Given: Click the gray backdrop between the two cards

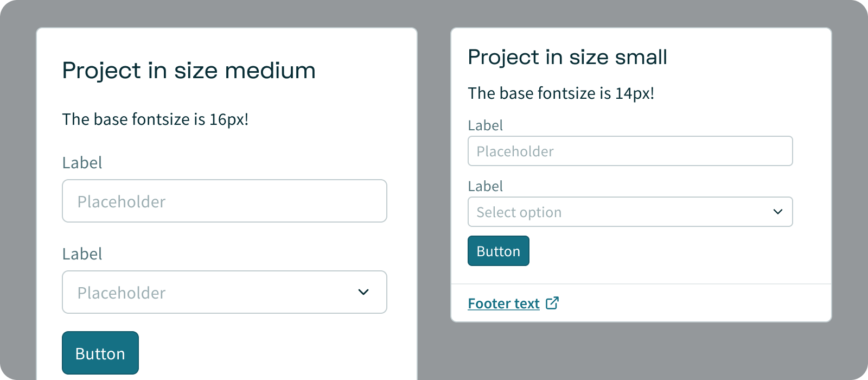Looking at the screenshot, I should pos(434,190).
